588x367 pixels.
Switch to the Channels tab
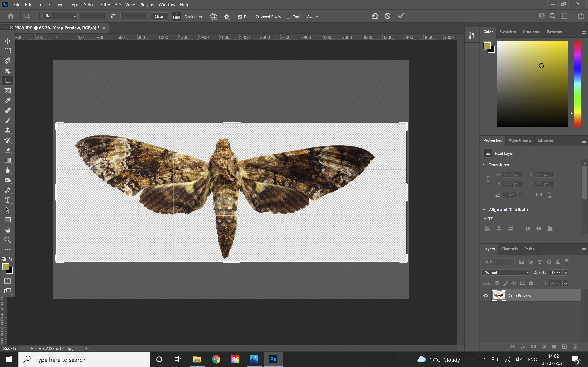pyautogui.click(x=509, y=249)
